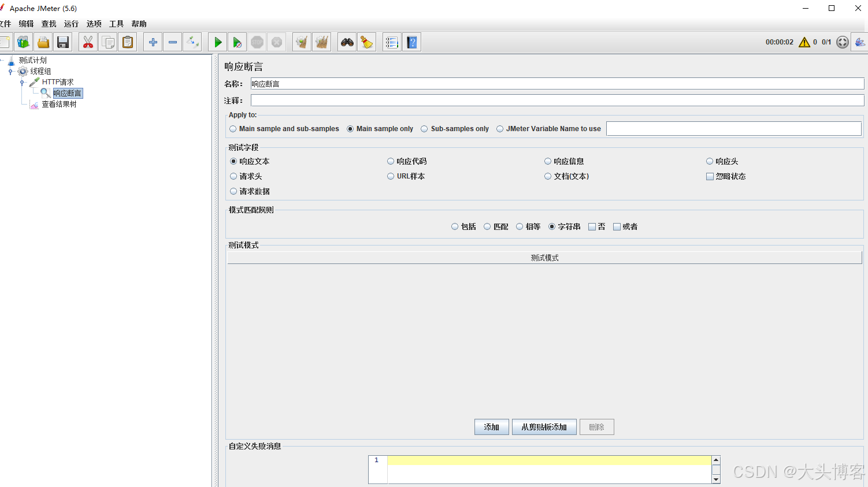Start test without pauses icon
This screenshot has width=868, height=487.
237,42
